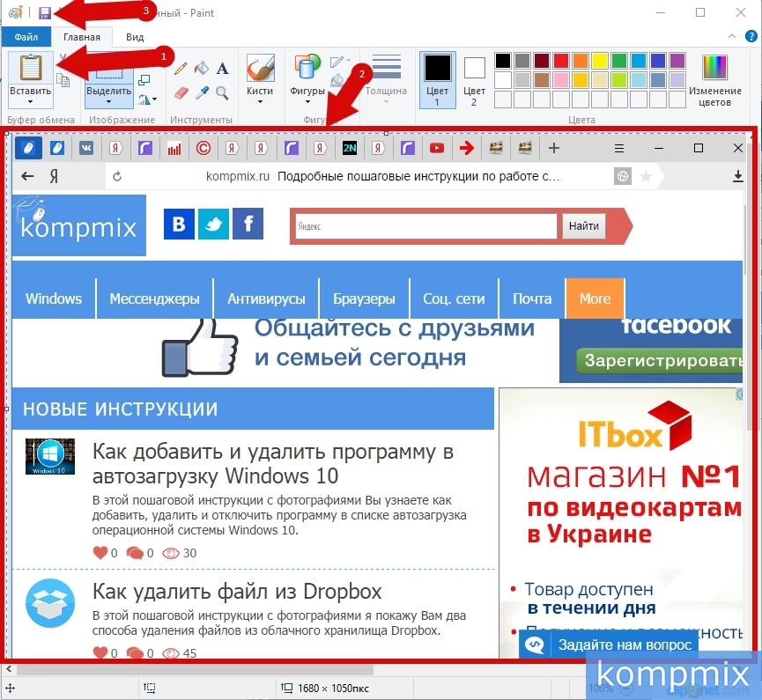
Task: Click Найти button in pasted browser image
Action: coord(584,226)
